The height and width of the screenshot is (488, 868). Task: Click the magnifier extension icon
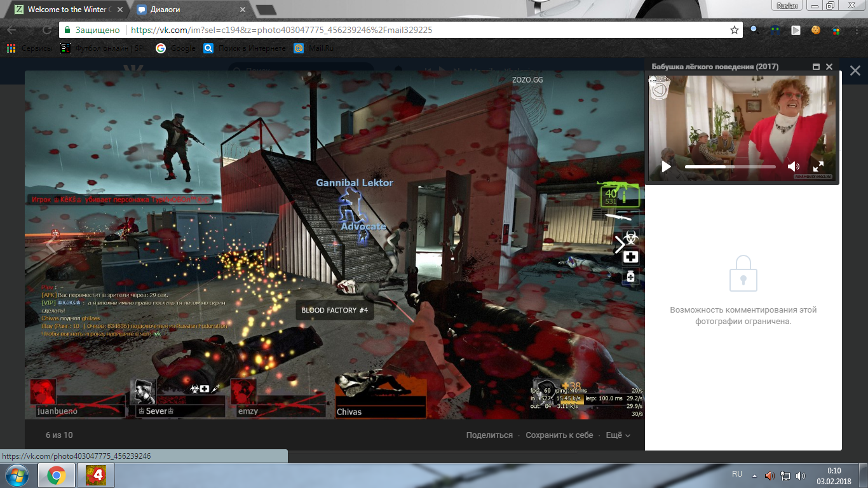click(x=754, y=30)
